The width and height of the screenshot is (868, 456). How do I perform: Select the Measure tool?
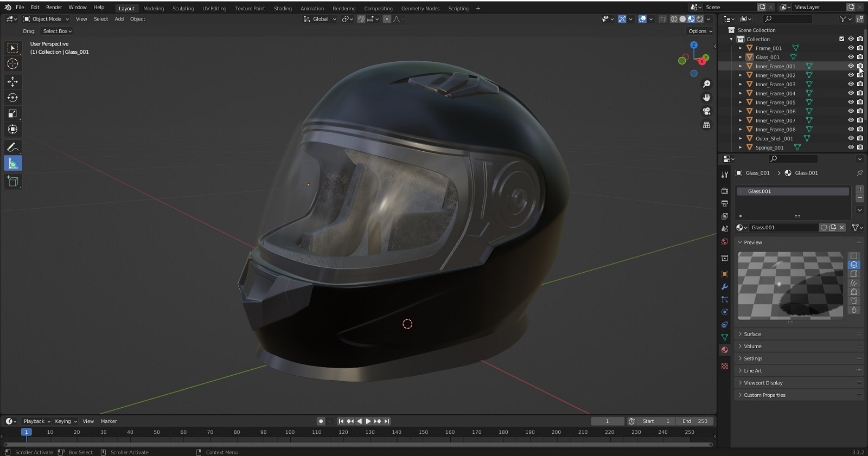click(x=12, y=163)
